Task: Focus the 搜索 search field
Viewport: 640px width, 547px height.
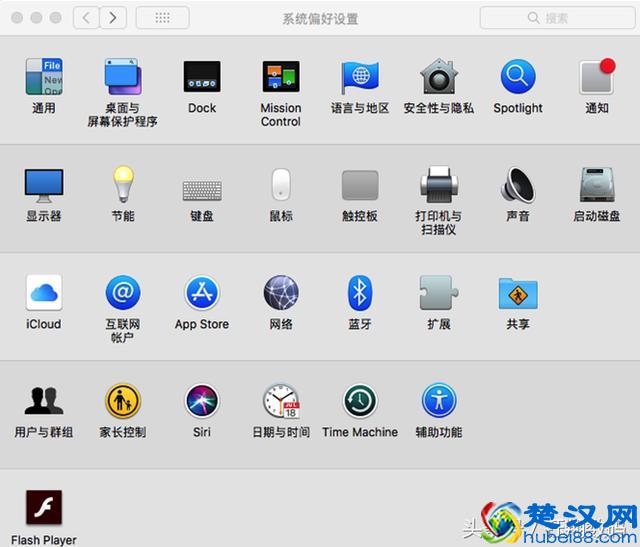Action: (x=558, y=18)
